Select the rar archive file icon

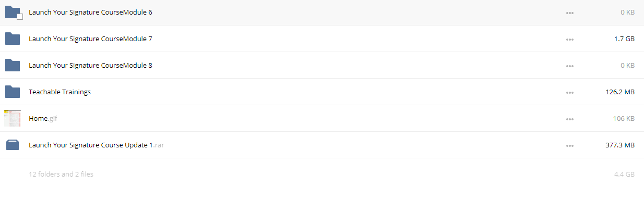[12, 145]
